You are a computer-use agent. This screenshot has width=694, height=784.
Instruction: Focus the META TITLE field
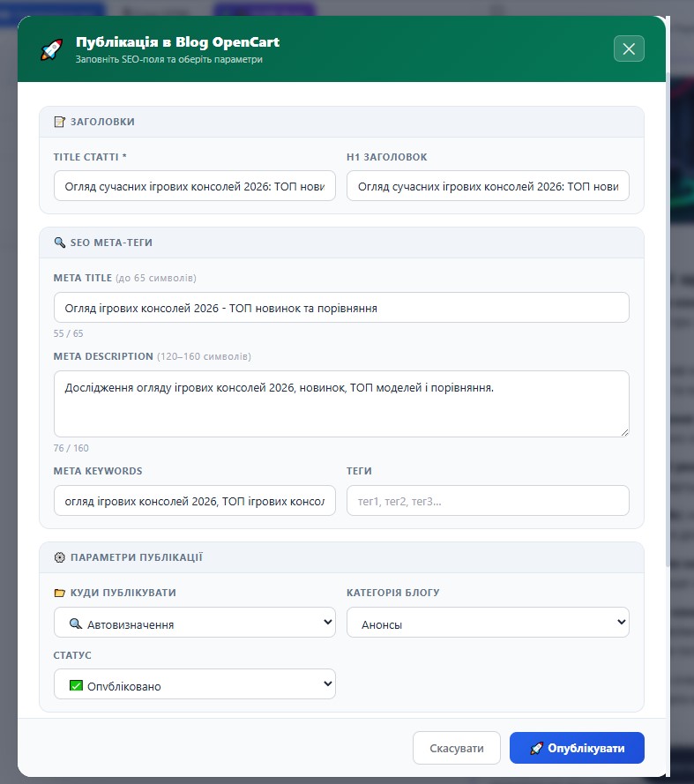pyautogui.click(x=341, y=307)
